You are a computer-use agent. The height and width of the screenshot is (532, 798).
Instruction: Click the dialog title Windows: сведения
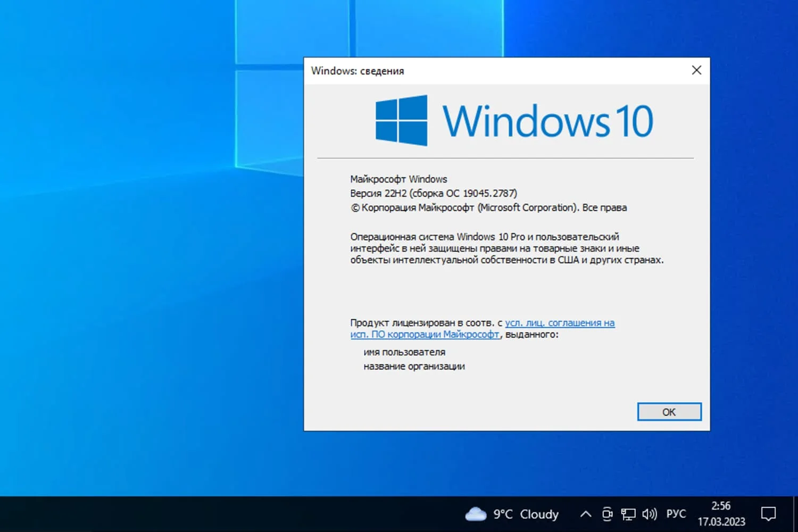[358, 71]
